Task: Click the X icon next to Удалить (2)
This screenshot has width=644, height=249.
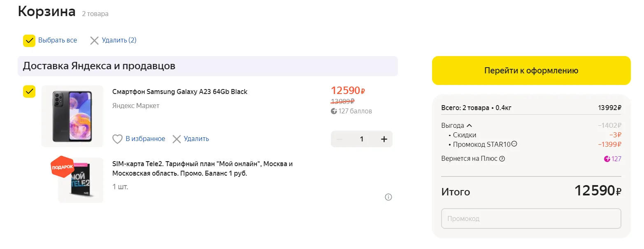Action: (x=94, y=40)
